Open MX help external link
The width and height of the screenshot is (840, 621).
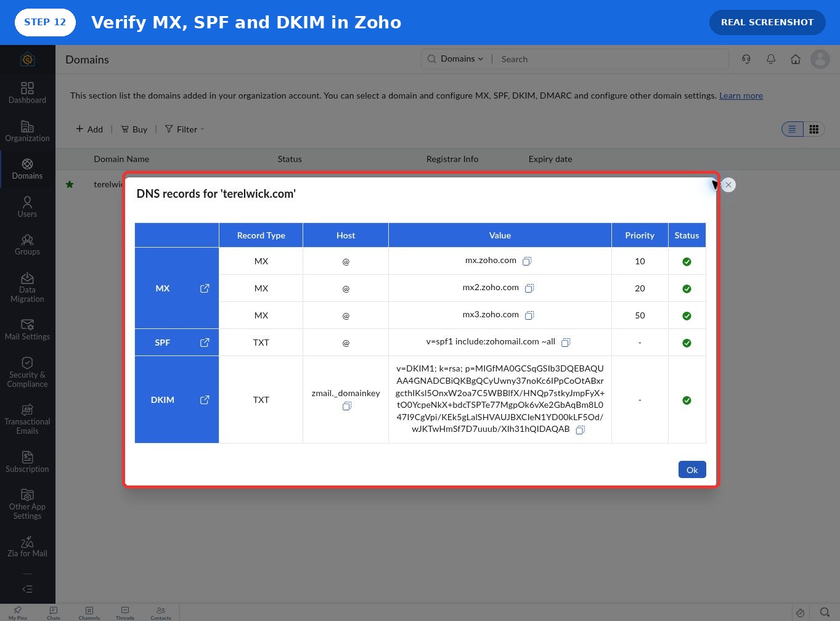click(x=205, y=288)
